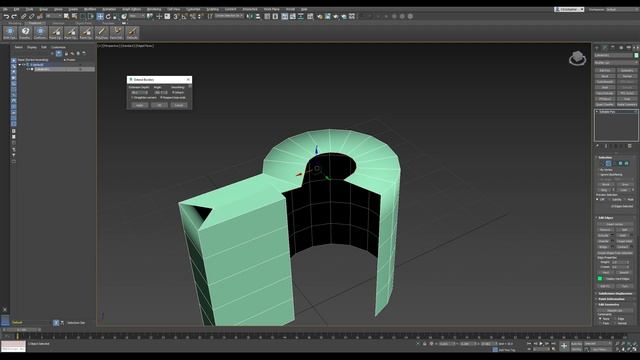Toggle Straighten corners in Extend Borders dialog

[132, 98]
